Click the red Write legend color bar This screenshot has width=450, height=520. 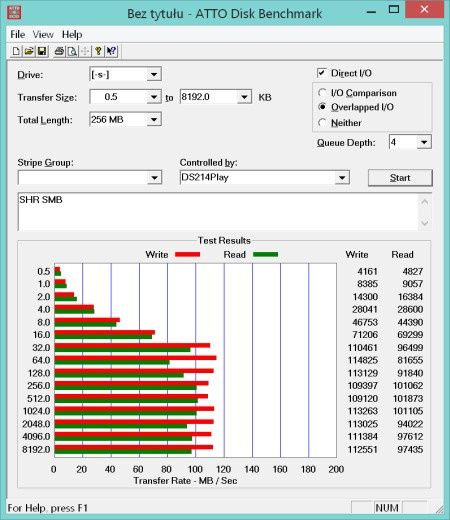tap(187, 254)
